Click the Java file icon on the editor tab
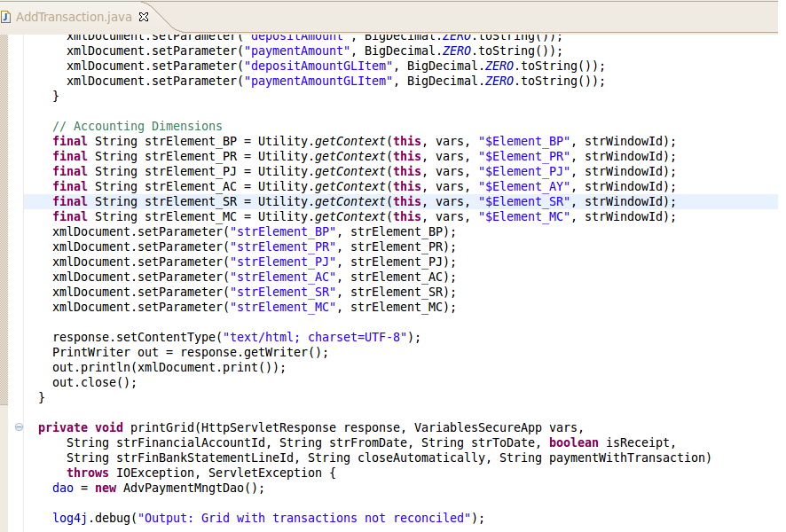The width and height of the screenshot is (786, 532). [7, 17]
